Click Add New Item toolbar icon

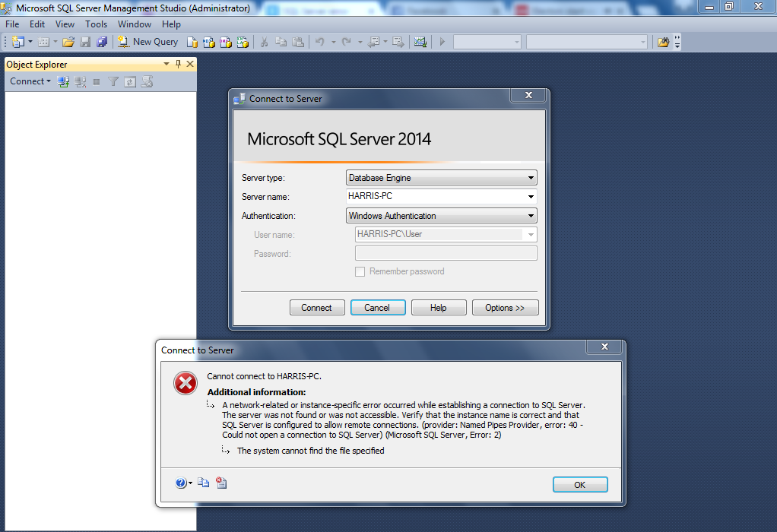pos(43,42)
